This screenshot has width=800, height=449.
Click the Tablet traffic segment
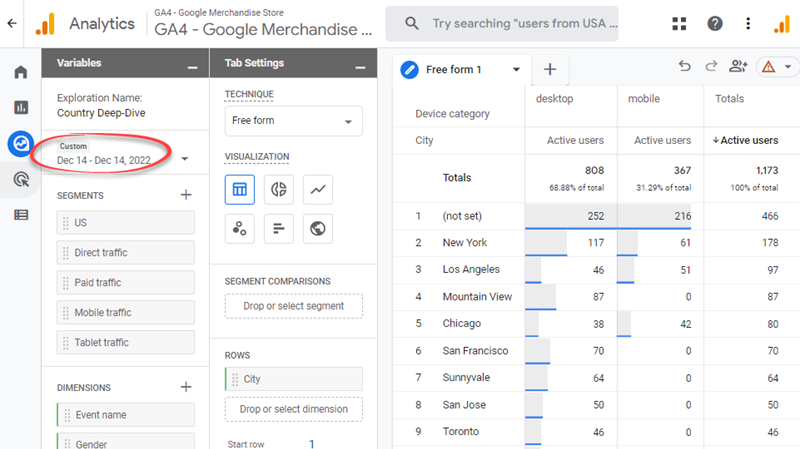click(x=126, y=342)
